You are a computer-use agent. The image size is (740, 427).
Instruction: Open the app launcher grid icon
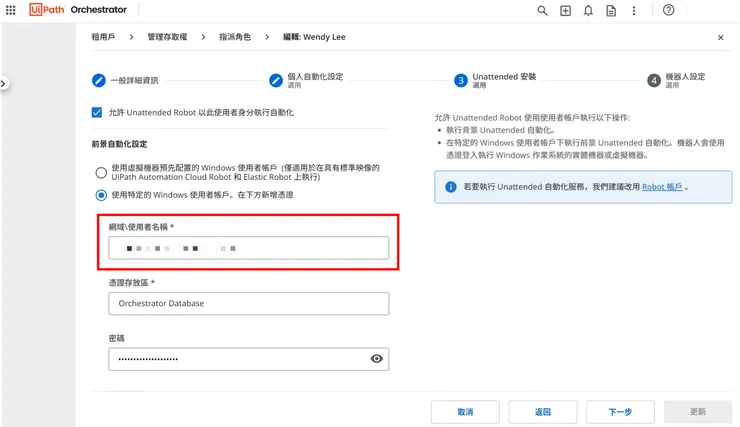10,10
